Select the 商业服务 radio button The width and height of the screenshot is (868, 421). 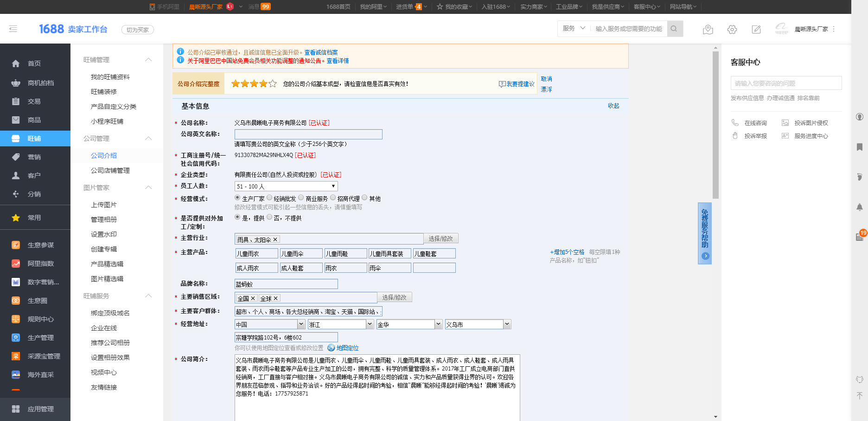[x=301, y=198]
